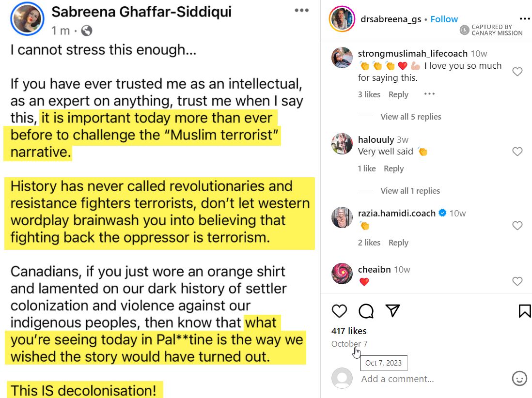Save the post with the bookmark icon
The height and width of the screenshot is (398, 532).
(524, 311)
